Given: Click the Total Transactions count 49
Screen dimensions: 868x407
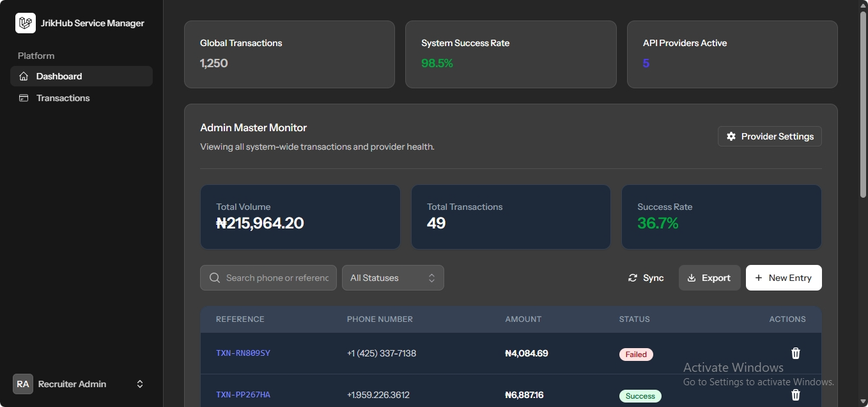Looking at the screenshot, I should coord(436,223).
